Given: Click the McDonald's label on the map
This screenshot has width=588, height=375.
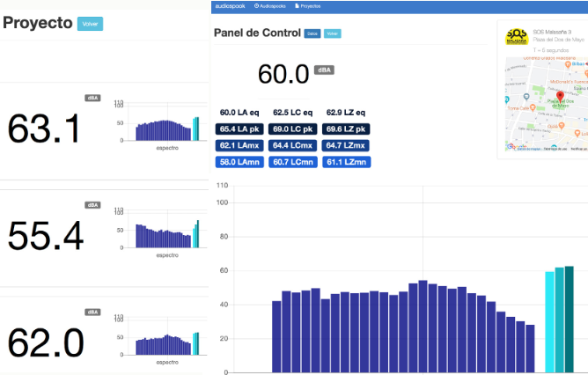Looking at the screenshot, I should [x=568, y=82].
